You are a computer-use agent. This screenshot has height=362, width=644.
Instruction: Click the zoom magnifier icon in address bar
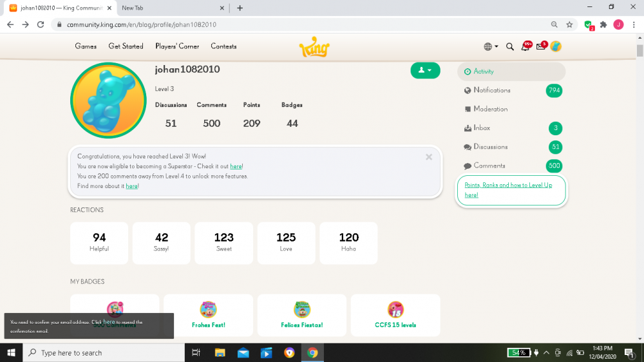554,24
